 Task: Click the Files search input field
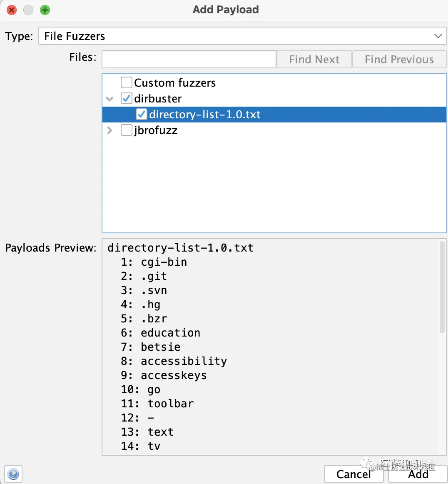[x=189, y=59]
